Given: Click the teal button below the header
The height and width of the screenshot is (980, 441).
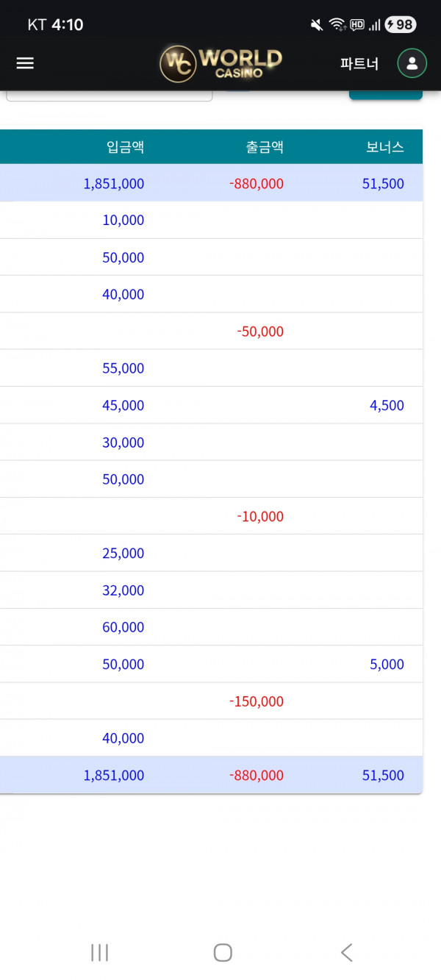Looking at the screenshot, I should click(x=385, y=95).
